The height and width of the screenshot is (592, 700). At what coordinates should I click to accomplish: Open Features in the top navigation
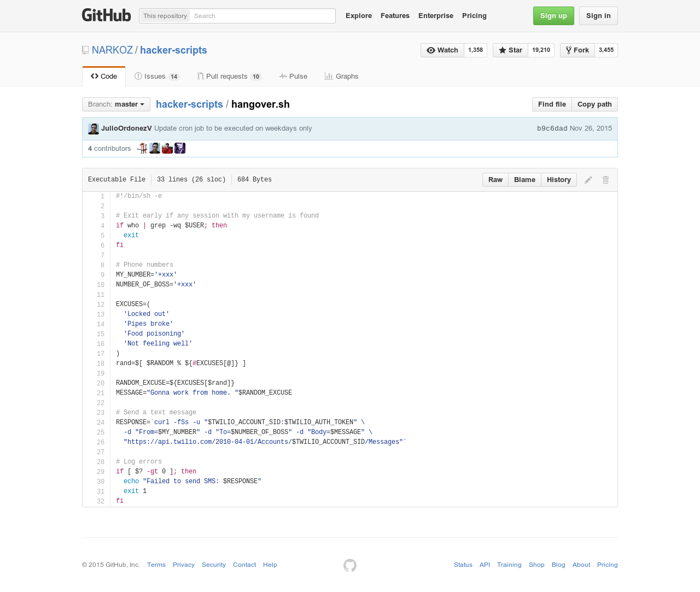coord(395,16)
